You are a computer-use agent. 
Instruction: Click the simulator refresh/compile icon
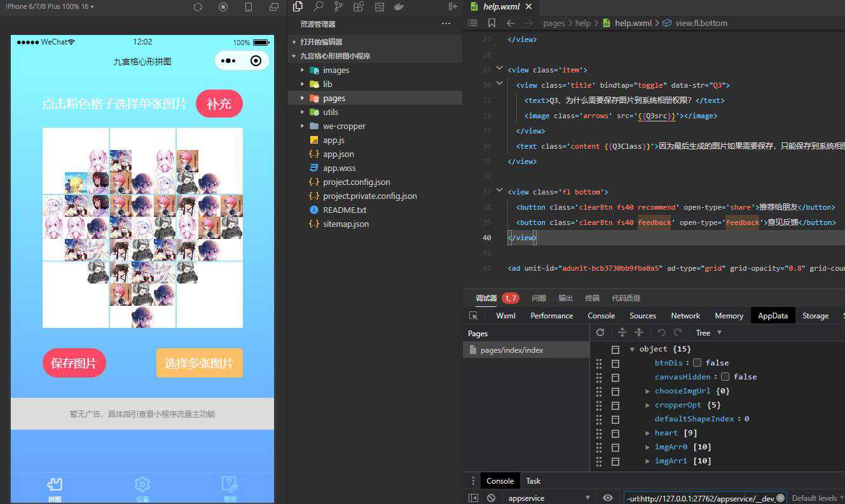pyautogui.click(x=198, y=7)
